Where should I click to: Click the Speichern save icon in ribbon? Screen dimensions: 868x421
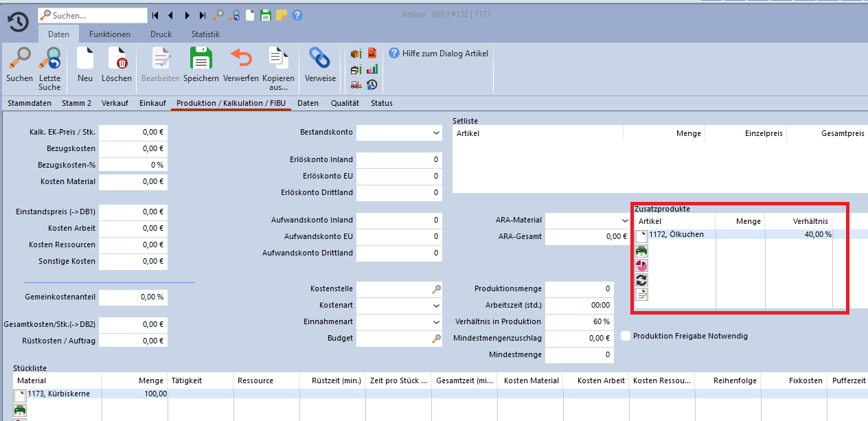coord(201,60)
